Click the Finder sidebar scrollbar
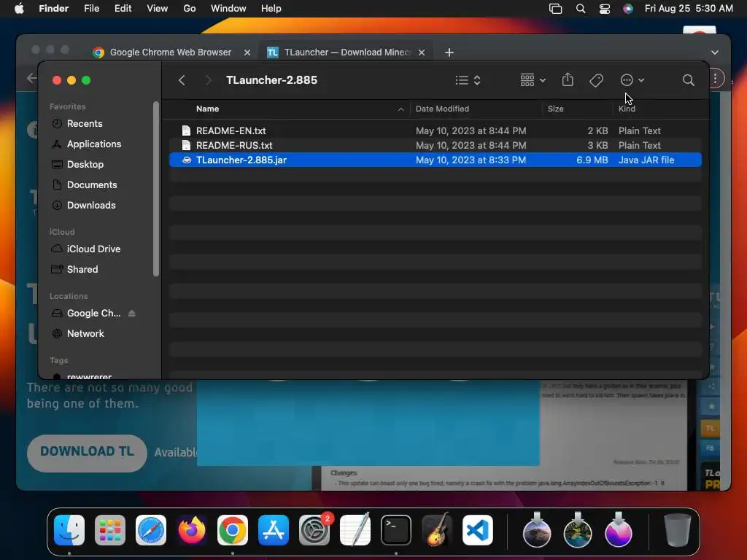 156,189
